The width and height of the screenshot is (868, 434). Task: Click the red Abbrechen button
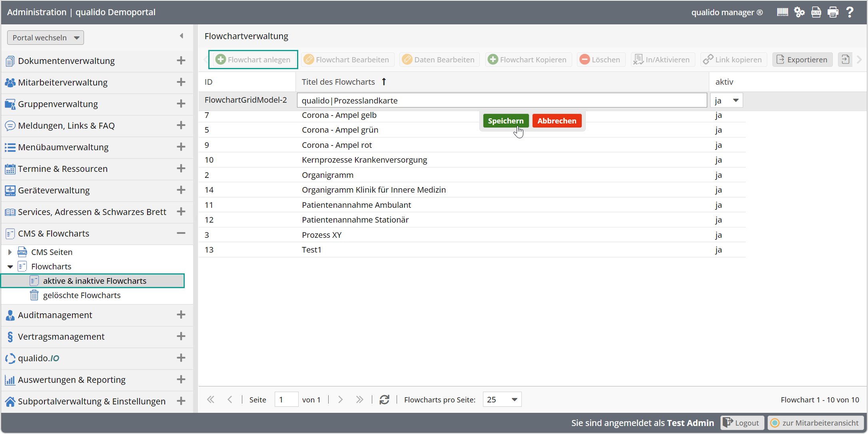557,121
